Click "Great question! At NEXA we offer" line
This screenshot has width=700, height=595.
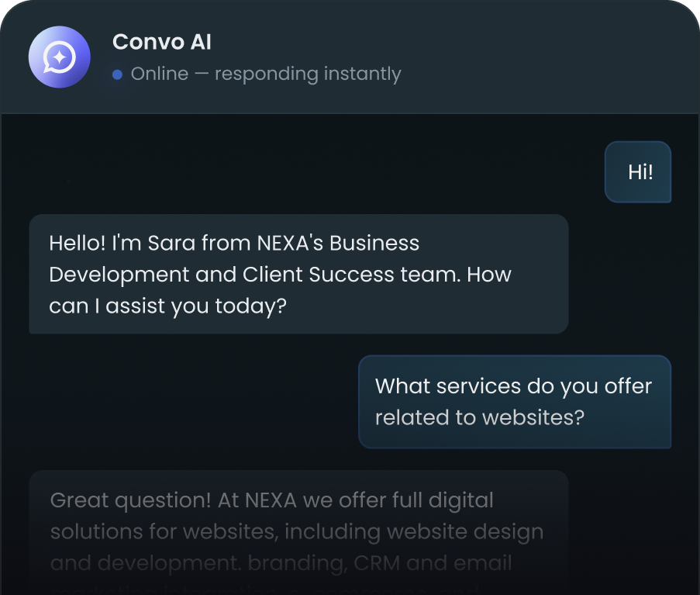tap(271, 500)
